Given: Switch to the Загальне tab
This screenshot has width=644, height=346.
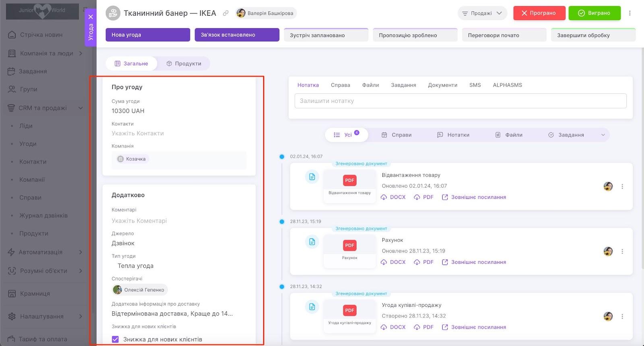Looking at the screenshot, I should (132, 64).
